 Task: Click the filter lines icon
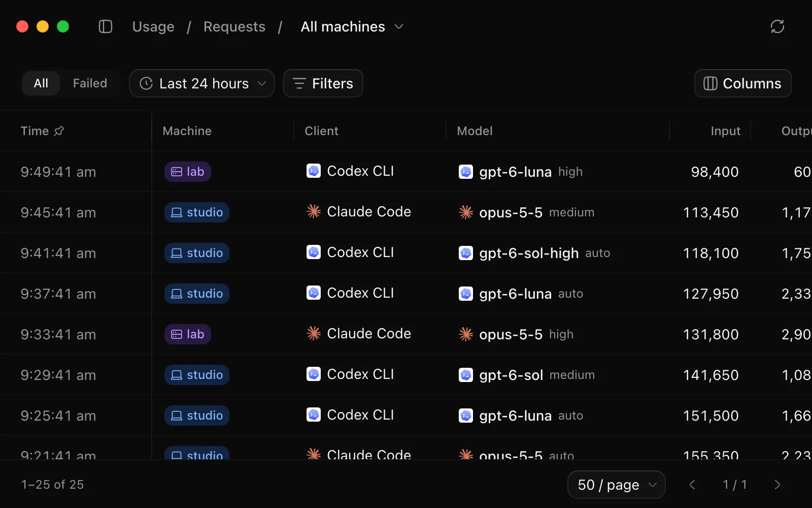299,83
